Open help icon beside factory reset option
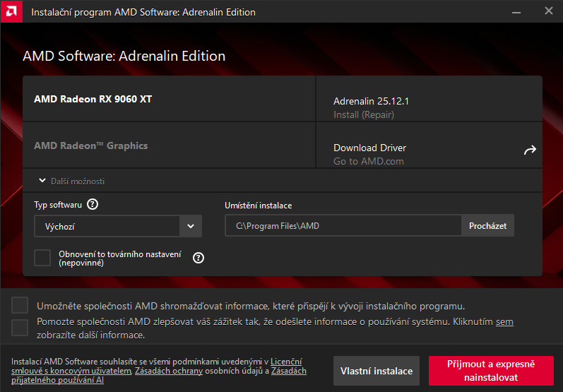 click(198, 258)
